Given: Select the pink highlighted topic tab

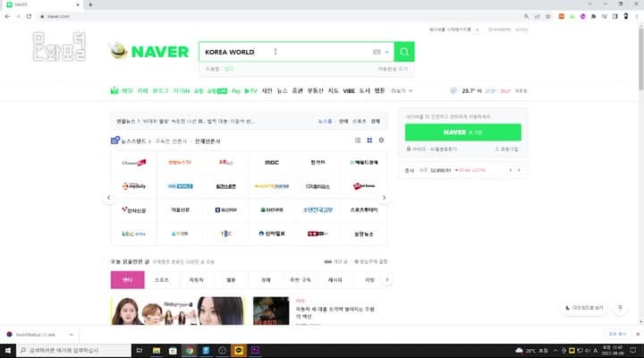Looking at the screenshot, I should pos(127,280).
